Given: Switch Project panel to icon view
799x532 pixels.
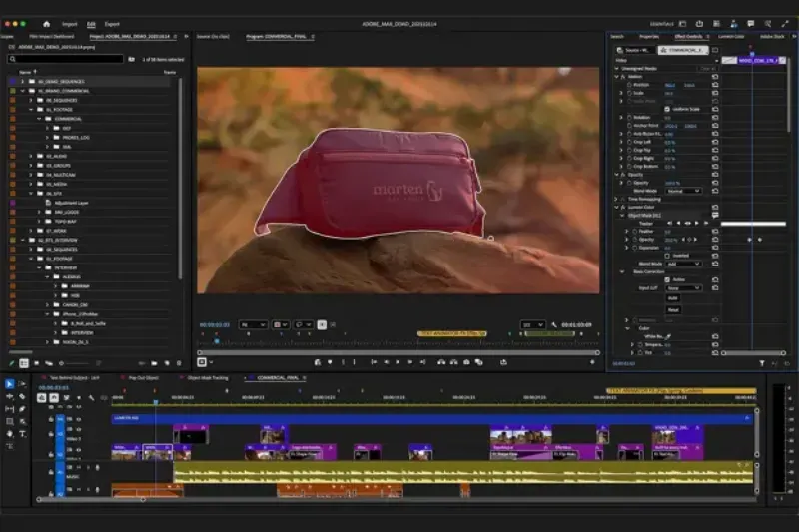Looking at the screenshot, I should 36,363.
